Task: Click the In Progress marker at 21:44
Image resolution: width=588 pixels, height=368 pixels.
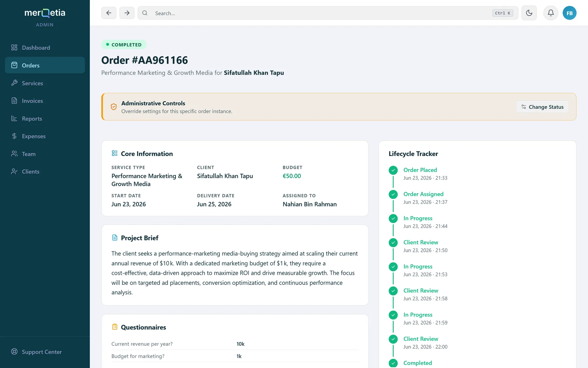Action: click(393, 219)
